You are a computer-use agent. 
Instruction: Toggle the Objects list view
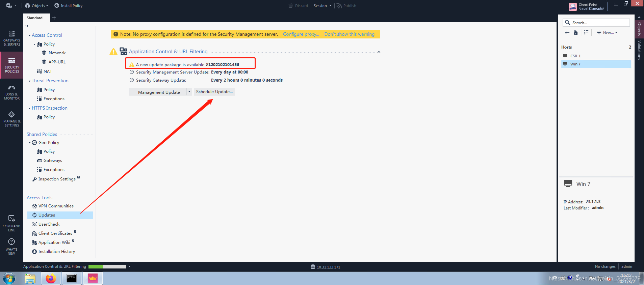586,33
